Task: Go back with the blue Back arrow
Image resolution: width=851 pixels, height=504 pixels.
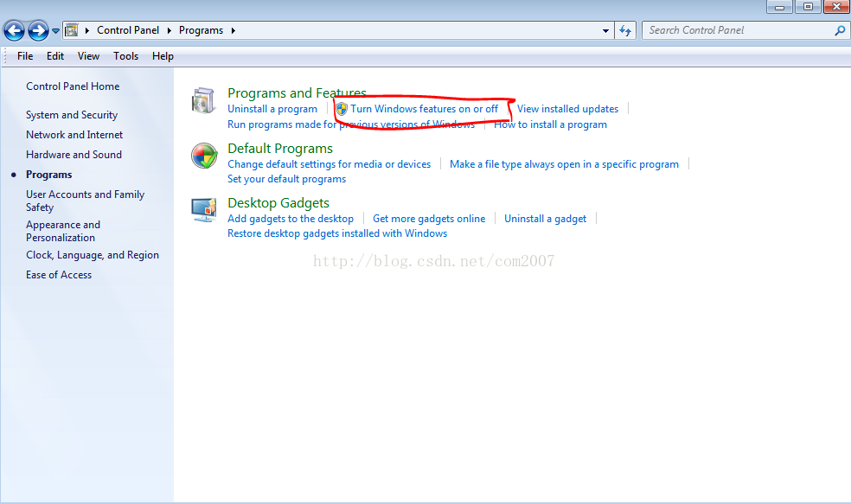Action: [14, 30]
